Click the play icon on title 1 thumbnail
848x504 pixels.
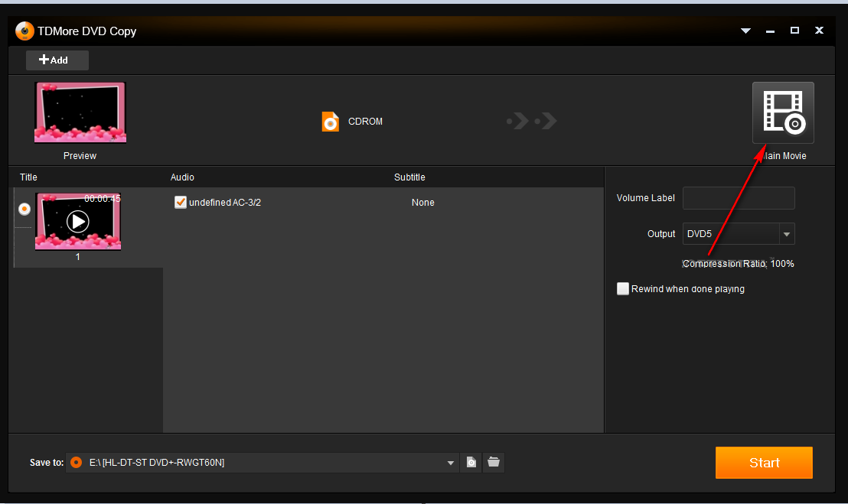(x=78, y=222)
